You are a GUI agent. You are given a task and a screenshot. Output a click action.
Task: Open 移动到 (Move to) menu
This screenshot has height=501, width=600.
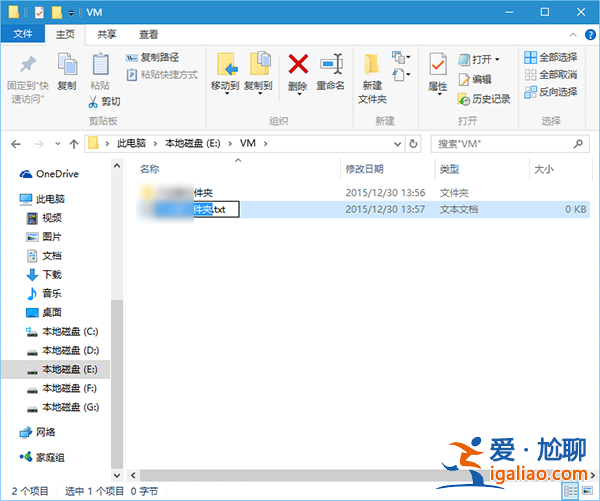tap(225, 73)
